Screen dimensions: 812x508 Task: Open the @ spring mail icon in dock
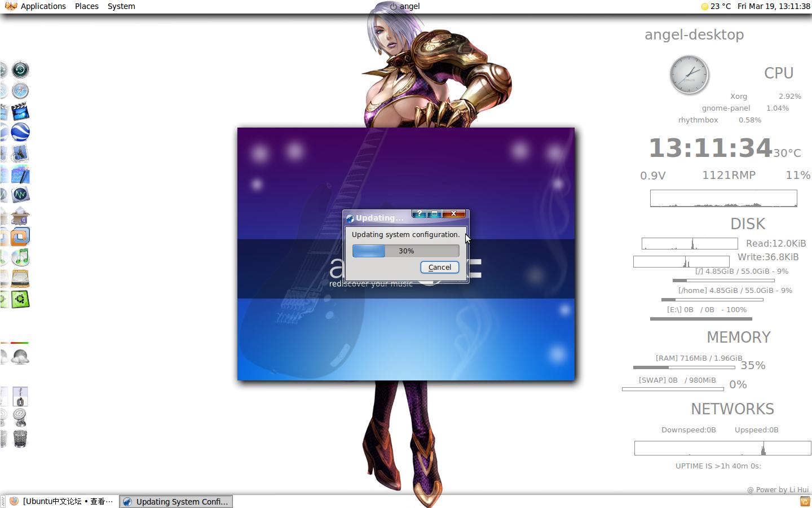tap(20, 418)
